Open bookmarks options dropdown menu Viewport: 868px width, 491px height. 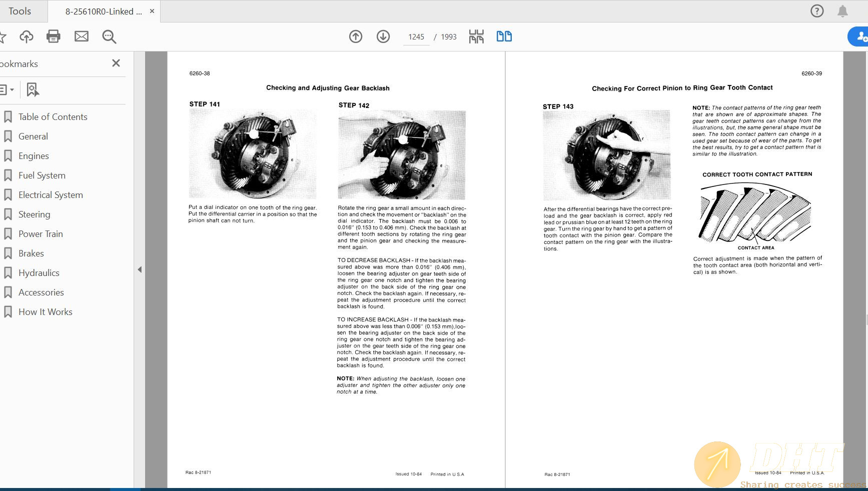tap(7, 90)
